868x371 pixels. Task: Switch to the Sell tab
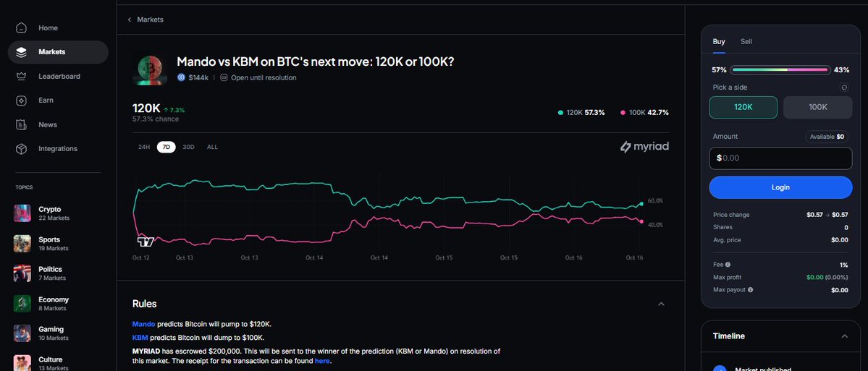746,41
